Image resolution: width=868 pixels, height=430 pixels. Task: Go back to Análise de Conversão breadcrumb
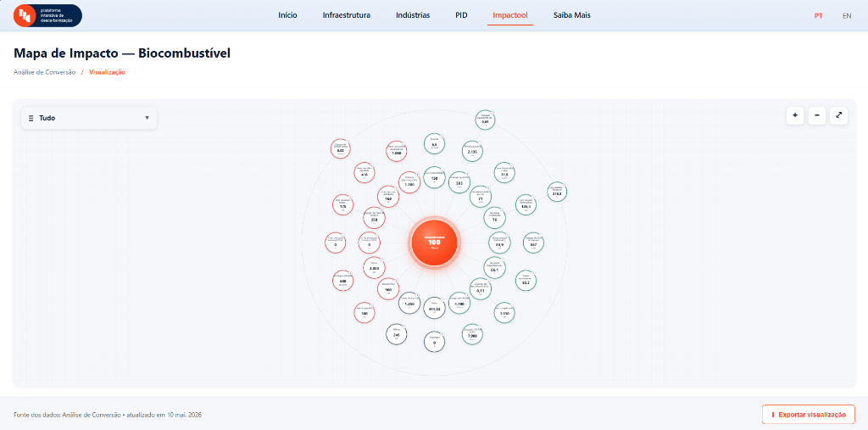point(44,72)
